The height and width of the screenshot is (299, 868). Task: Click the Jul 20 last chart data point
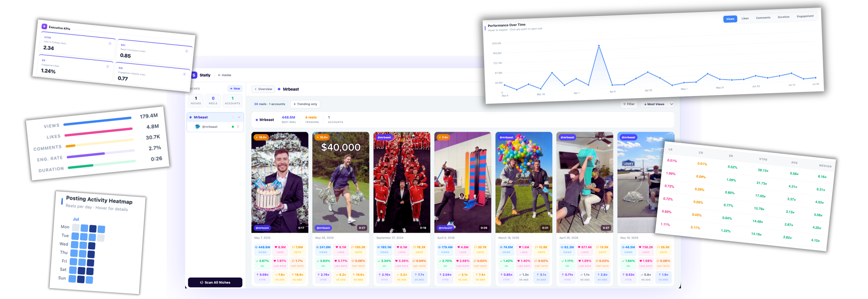coord(815,78)
